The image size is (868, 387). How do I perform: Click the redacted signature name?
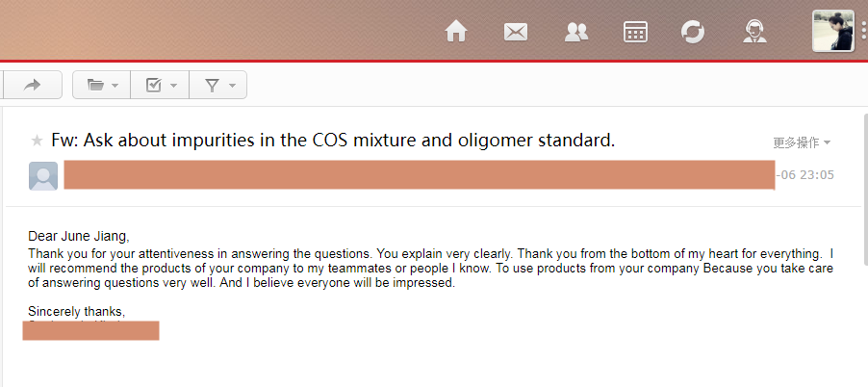90,330
